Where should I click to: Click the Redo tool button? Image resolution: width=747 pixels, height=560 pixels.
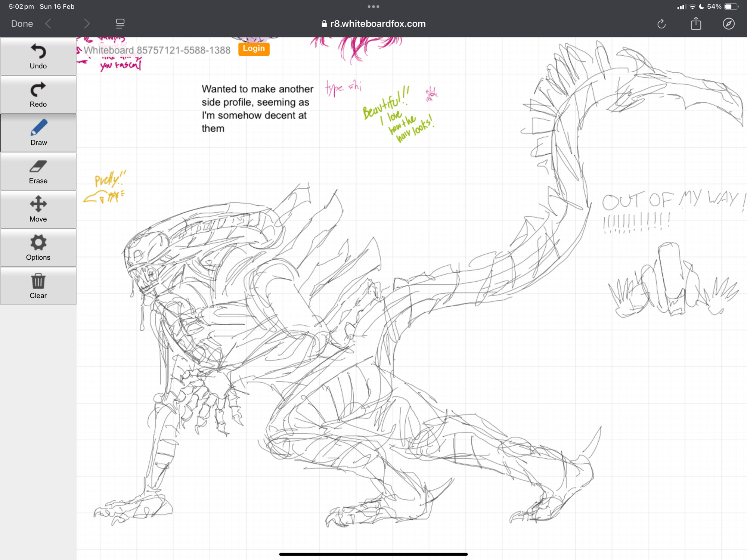(38, 95)
